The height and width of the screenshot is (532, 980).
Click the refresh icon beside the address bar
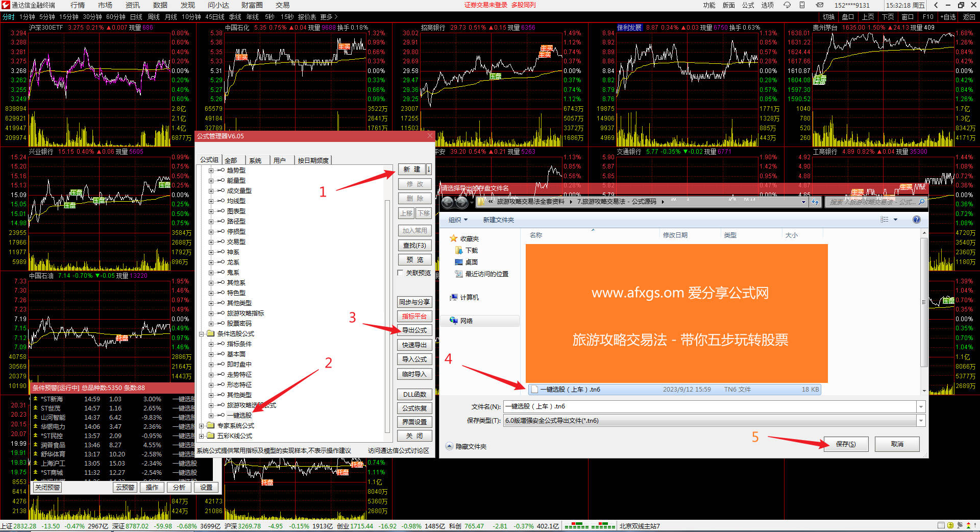click(815, 202)
